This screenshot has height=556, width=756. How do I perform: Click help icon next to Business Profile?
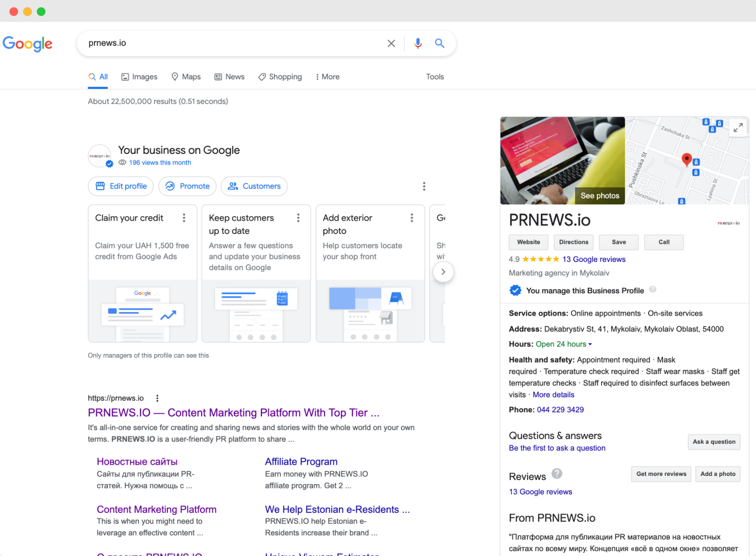point(652,290)
